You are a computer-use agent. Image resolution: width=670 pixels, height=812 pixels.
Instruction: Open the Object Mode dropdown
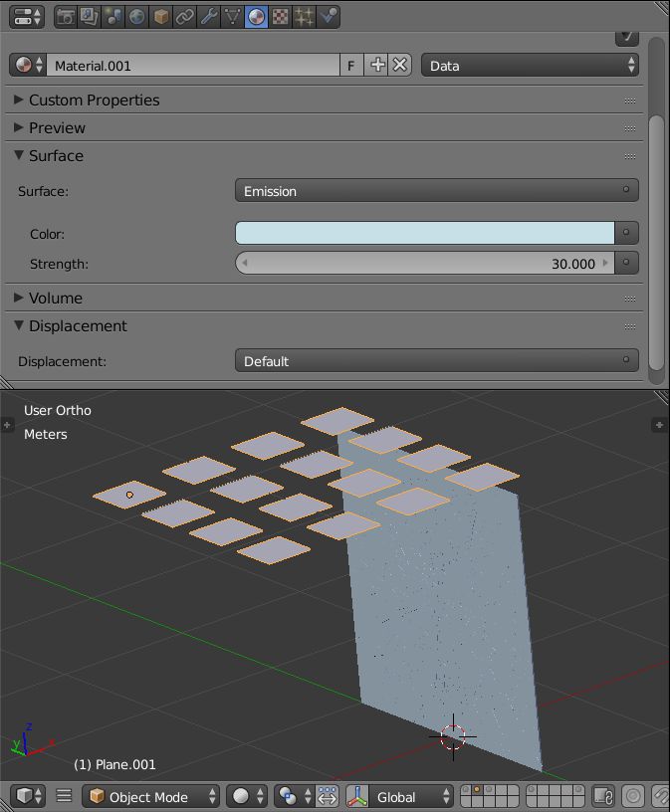[150, 796]
